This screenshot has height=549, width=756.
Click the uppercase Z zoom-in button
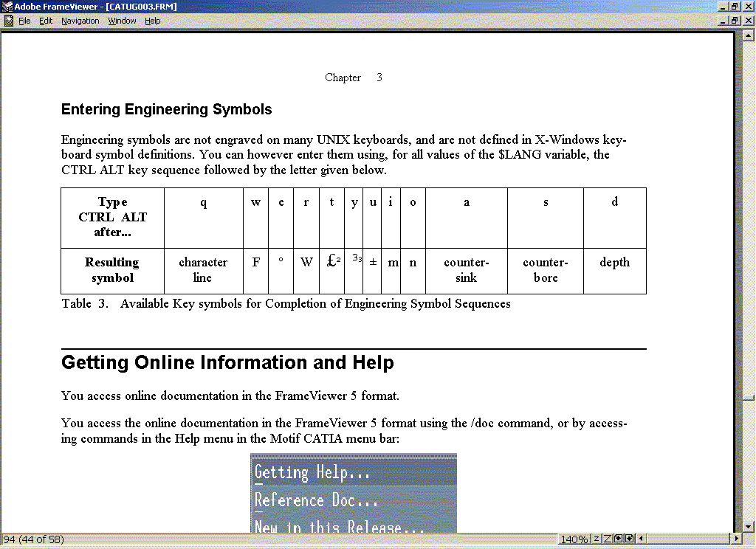tap(607, 539)
